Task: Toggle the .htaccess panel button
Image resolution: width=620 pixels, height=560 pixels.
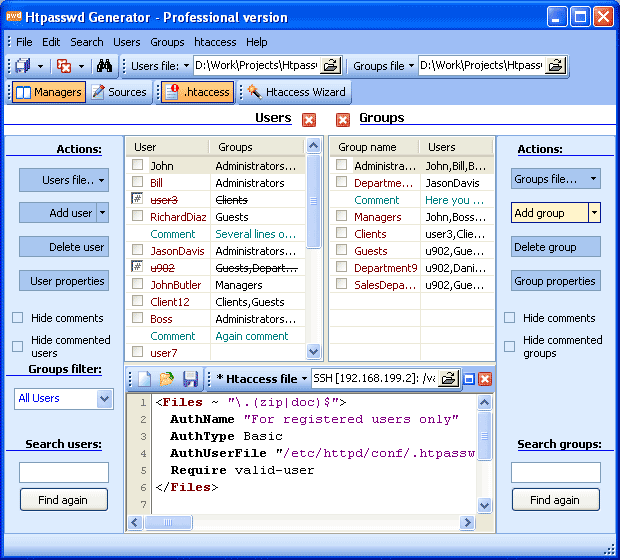Action: click(x=197, y=92)
